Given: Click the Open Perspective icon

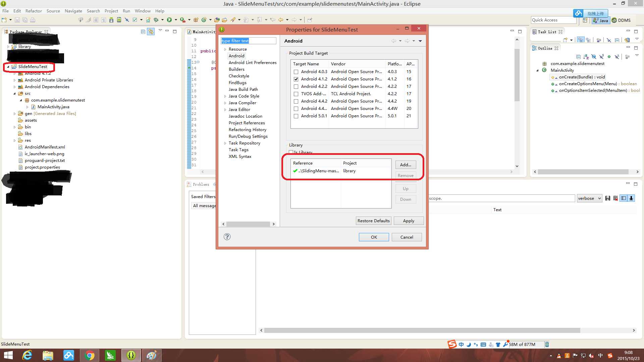Looking at the screenshot, I should [585, 20].
